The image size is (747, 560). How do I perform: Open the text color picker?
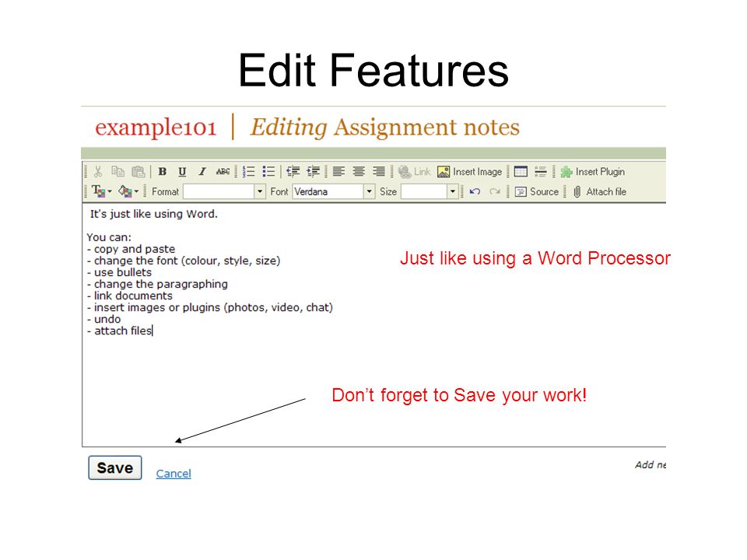tap(101, 191)
